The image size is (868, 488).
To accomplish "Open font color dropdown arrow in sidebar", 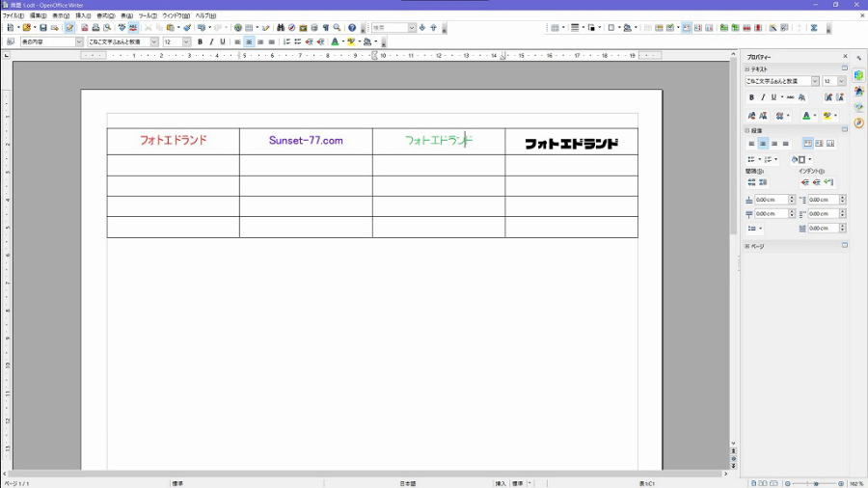I will click(x=814, y=116).
